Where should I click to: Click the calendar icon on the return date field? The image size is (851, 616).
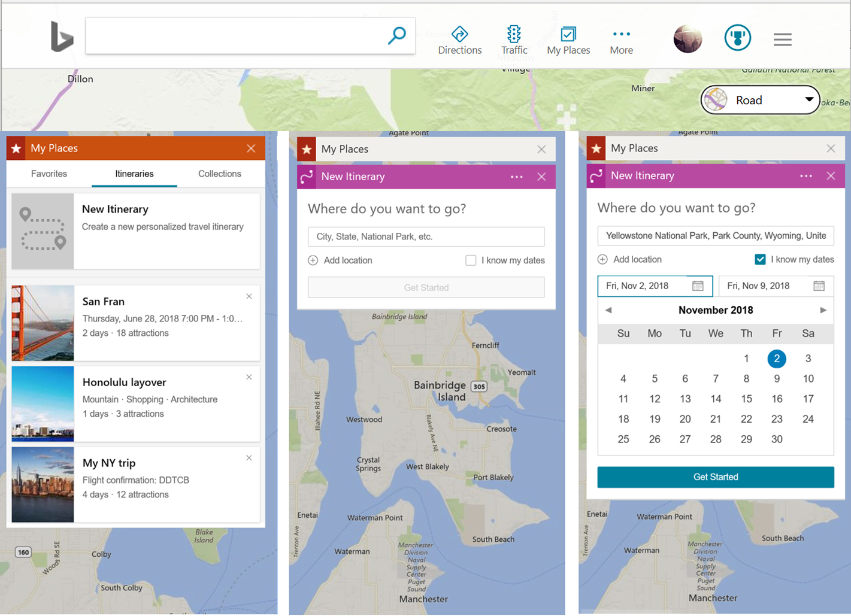(x=819, y=286)
